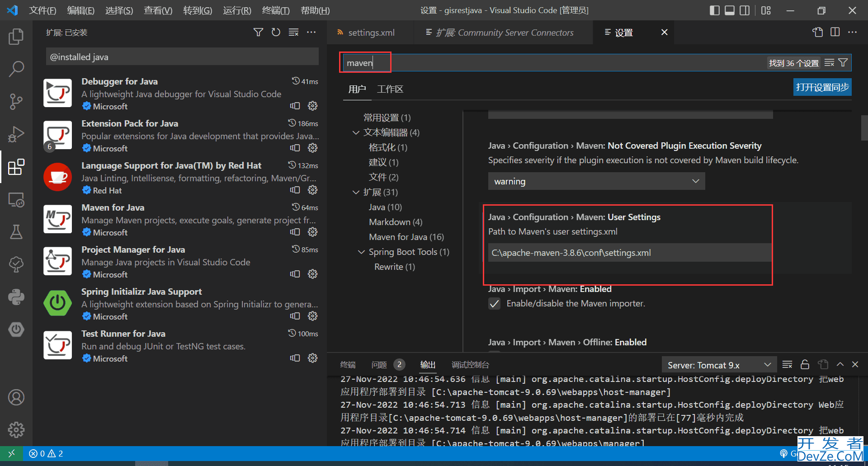Viewport: 868px width, 466px height.
Task: Select Java (10) in settings tree
Action: point(385,207)
